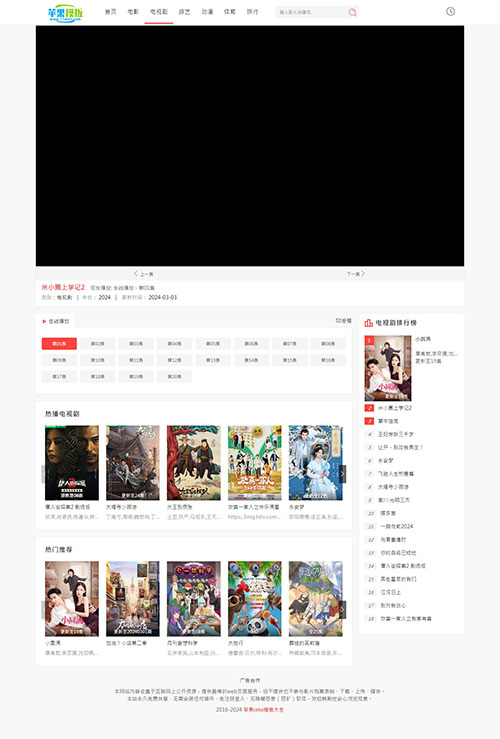Click the red search magnifier icon
The width and height of the screenshot is (500, 739).
pos(352,12)
